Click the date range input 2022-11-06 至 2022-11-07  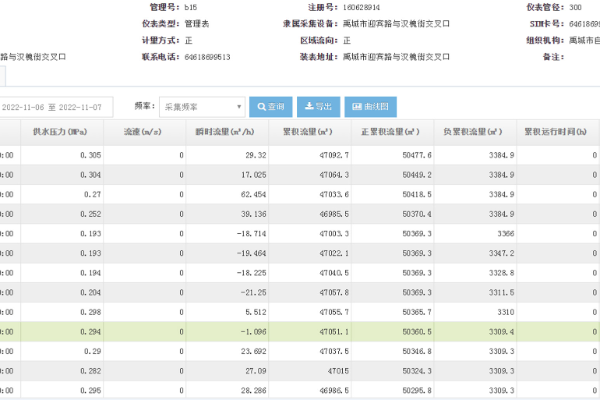click(x=55, y=106)
